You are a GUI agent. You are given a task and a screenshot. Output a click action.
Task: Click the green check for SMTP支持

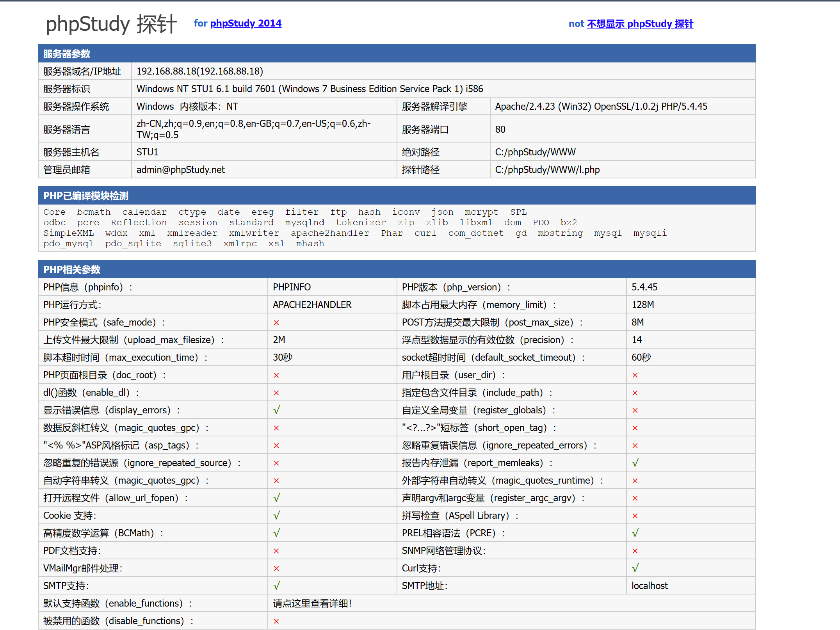click(276, 586)
